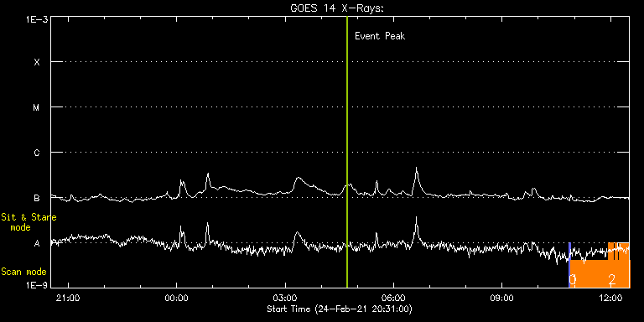Click the X class axis label
This screenshot has height=322, width=644.
[x=37, y=62]
